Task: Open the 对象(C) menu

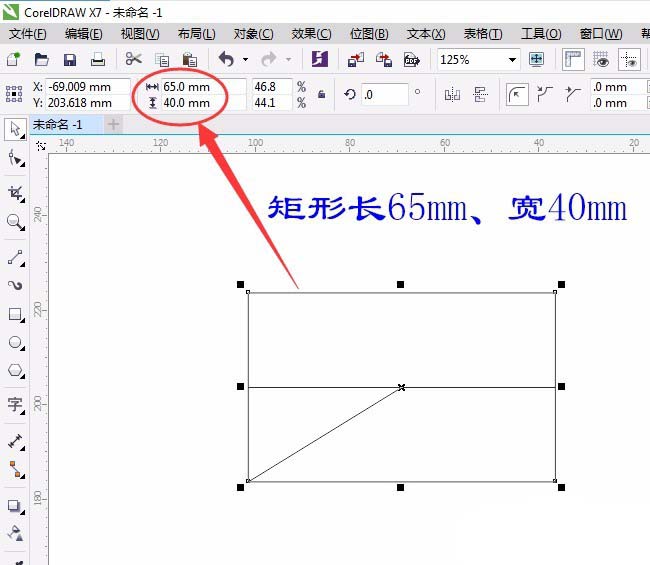Action: [x=253, y=34]
